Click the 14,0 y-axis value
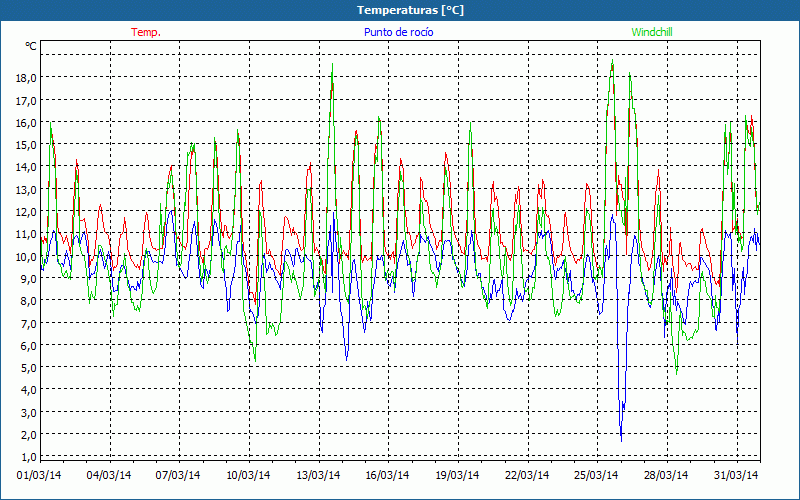This screenshot has width=800, height=500. pyautogui.click(x=27, y=167)
